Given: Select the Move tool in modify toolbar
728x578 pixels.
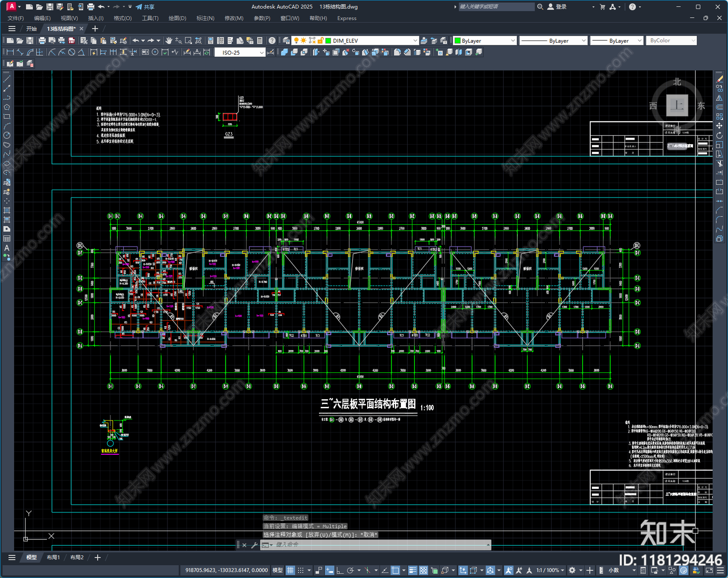Looking at the screenshot, I should (719, 126).
